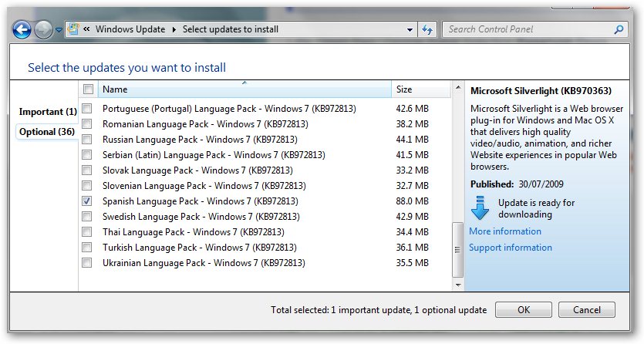Image resolution: width=644 pixels, height=344 pixels.
Task: Toggle the select-all checkbox in header
Action: click(x=88, y=89)
